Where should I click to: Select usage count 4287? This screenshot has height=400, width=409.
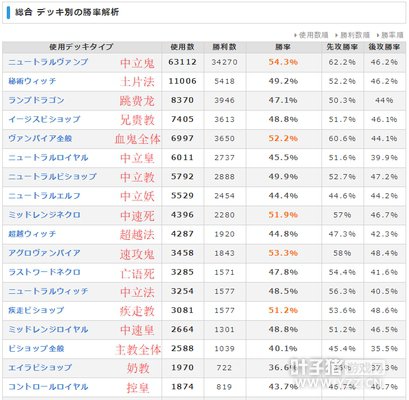pyautogui.click(x=182, y=234)
